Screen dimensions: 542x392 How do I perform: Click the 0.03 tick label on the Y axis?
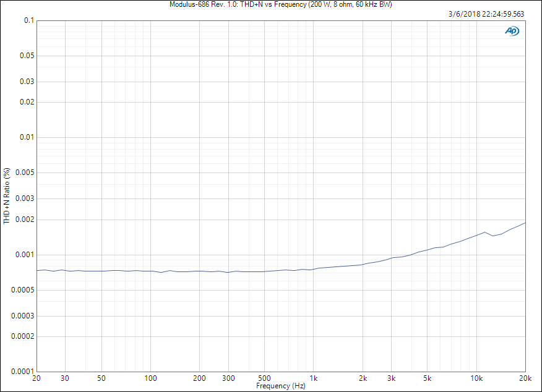[27, 82]
